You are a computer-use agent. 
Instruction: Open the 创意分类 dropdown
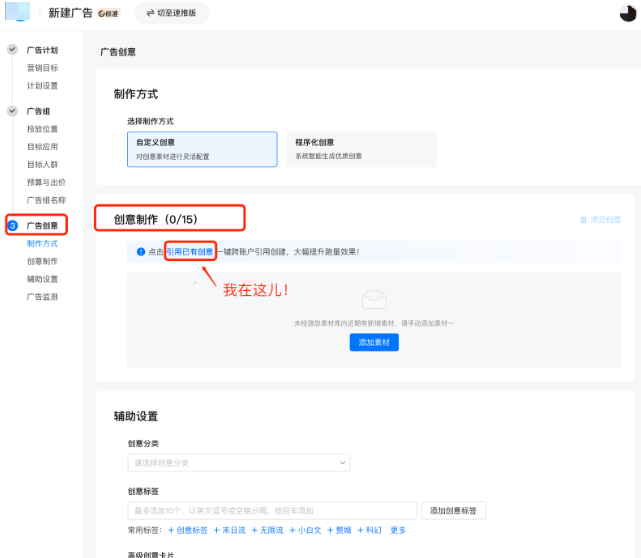(239, 463)
